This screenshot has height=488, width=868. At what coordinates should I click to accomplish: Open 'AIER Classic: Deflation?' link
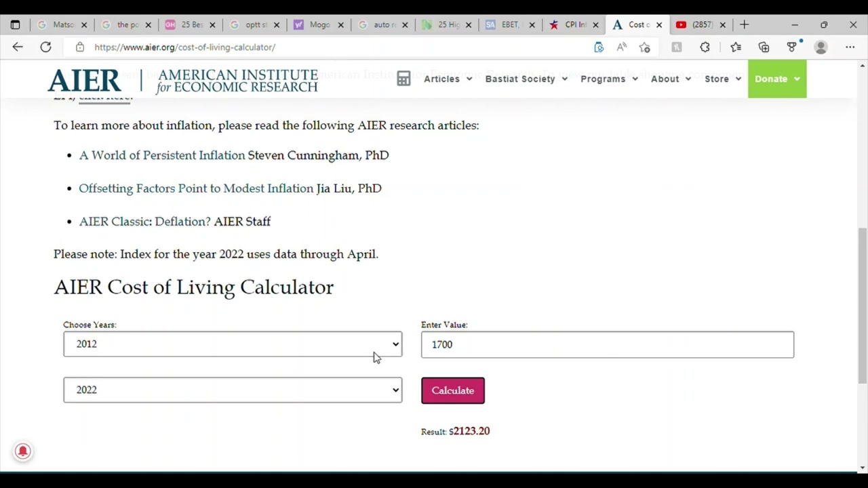[x=145, y=222]
